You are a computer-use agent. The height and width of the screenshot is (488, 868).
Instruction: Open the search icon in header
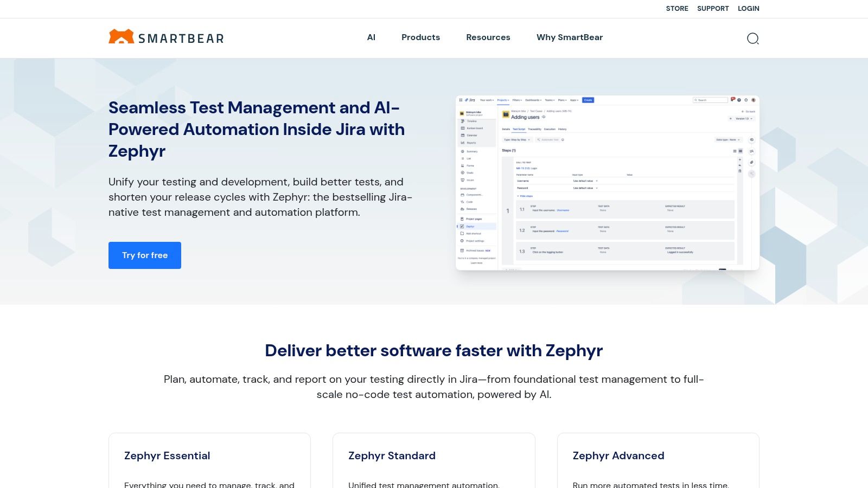tap(753, 38)
